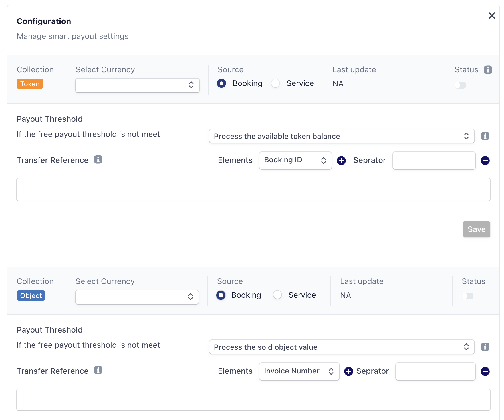Click the info icon next to Status
The image size is (504, 420).
click(488, 70)
